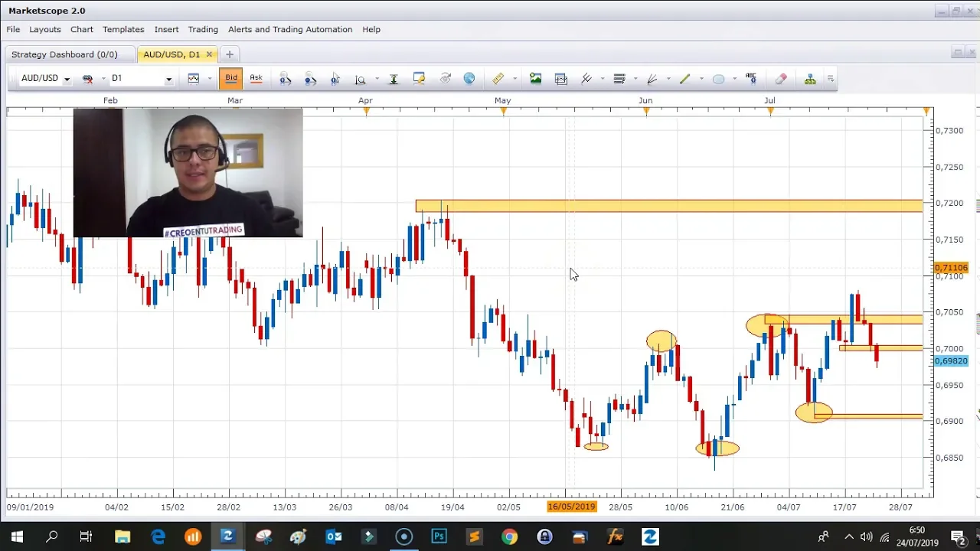980x551 pixels.
Task: Expand the chart type dropdown arrow
Action: click(x=209, y=79)
